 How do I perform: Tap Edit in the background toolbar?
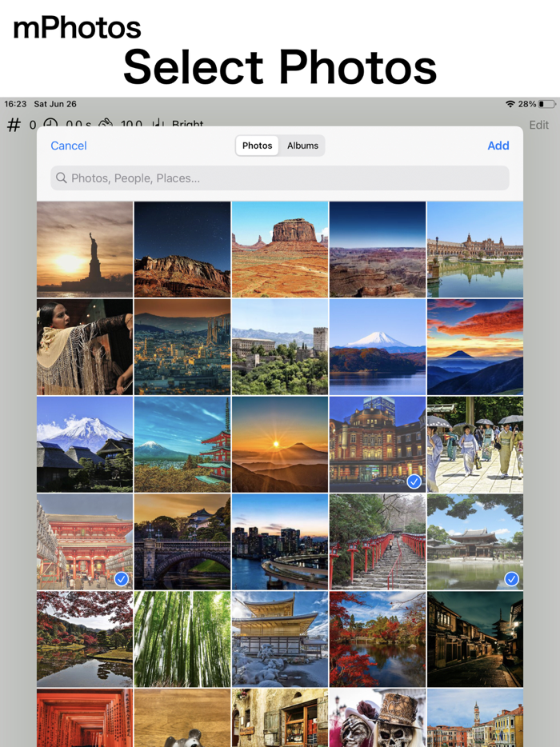[539, 125]
